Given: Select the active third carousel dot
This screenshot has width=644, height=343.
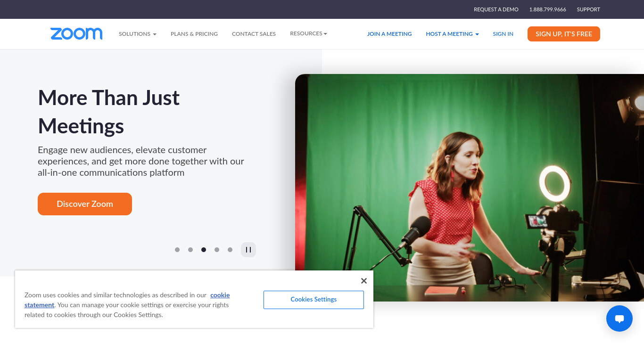Looking at the screenshot, I should [204, 250].
